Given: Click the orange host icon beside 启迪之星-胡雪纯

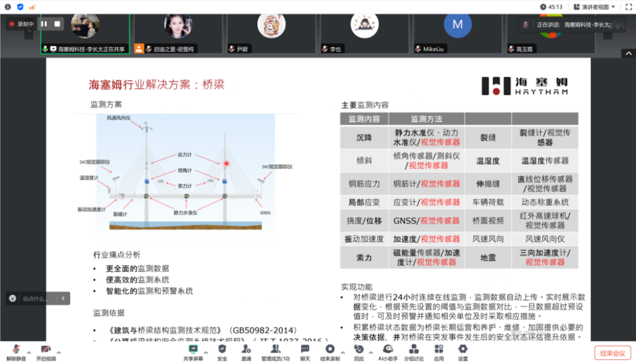Looking at the screenshot, I should [139, 49].
